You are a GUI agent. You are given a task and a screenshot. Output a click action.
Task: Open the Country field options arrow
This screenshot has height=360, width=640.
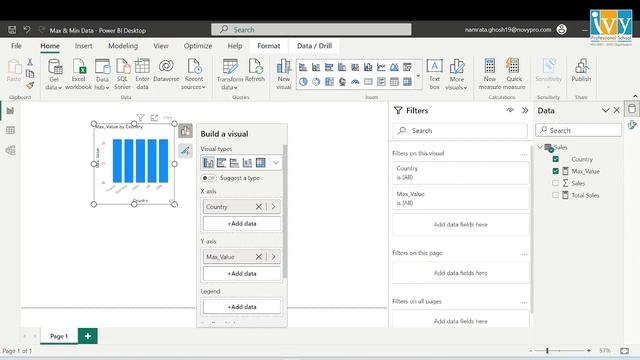pyautogui.click(x=273, y=207)
